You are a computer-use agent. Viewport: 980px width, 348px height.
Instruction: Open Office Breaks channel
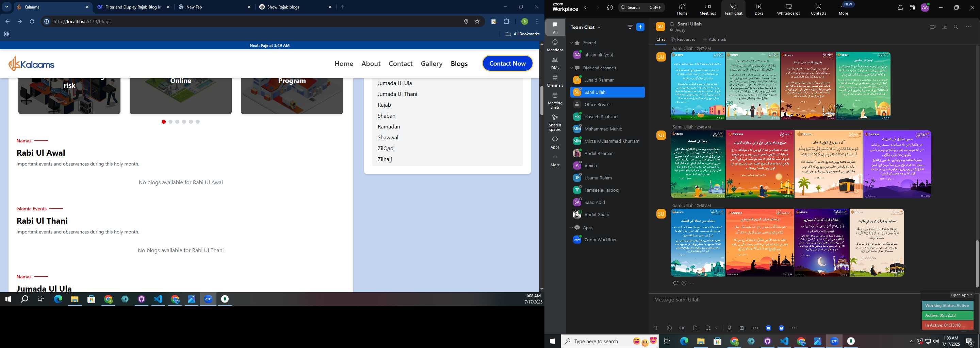(x=607, y=104)
